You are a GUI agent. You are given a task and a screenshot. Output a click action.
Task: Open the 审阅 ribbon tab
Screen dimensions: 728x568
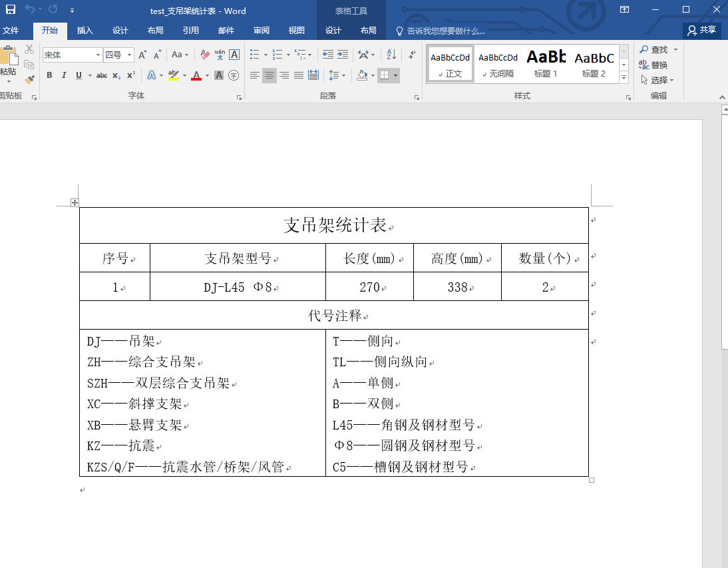(262, 31)
